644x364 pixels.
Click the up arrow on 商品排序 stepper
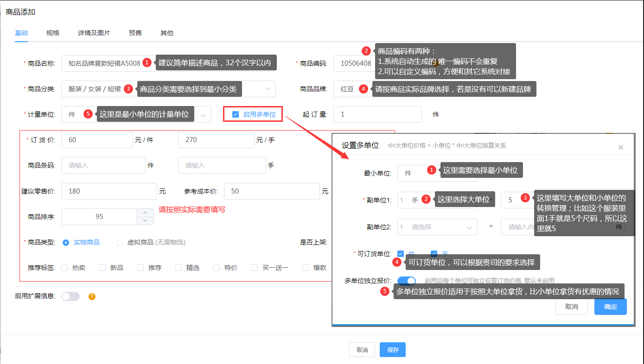pos(145,213)
